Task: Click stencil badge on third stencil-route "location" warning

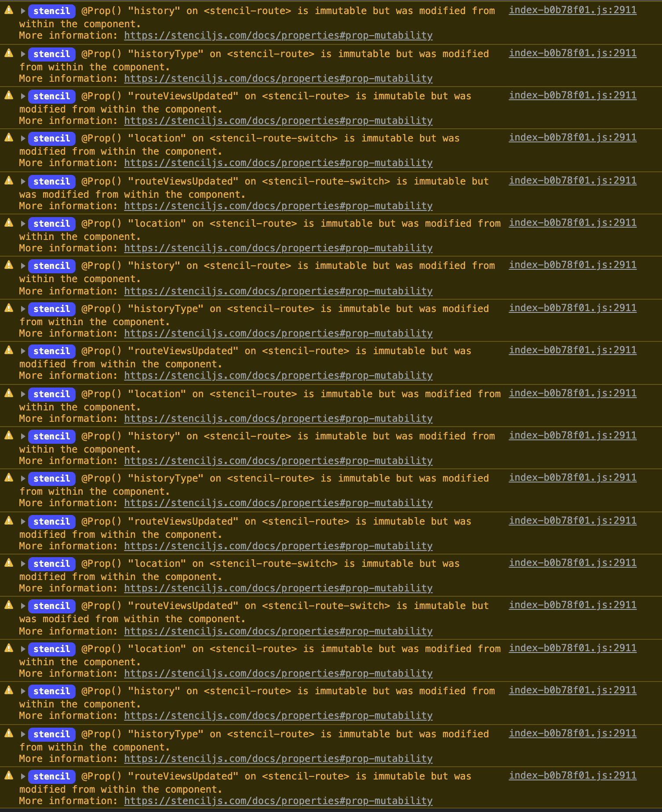Action: (x=52, y=649)
